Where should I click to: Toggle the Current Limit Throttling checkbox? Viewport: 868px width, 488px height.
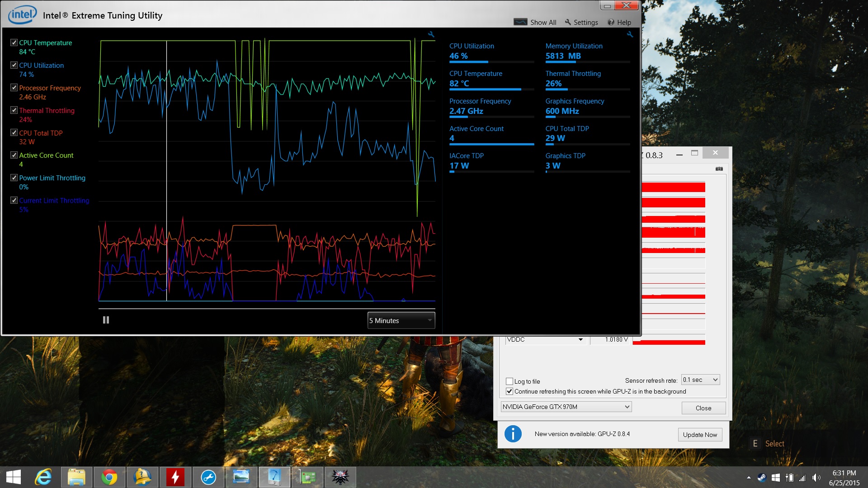pyautogui.click(x=14, y=200)
